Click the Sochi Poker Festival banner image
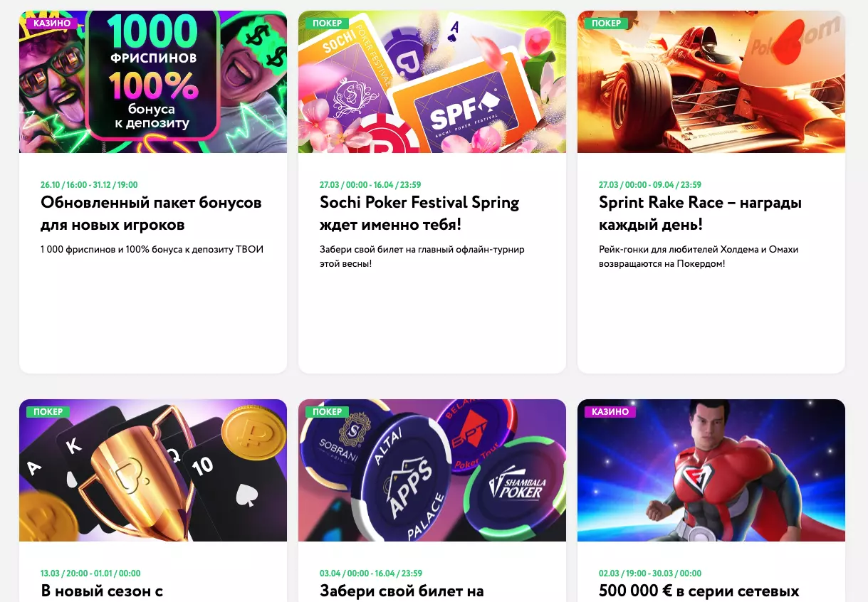This screenshot has width=868, height=602. point(432,82)
